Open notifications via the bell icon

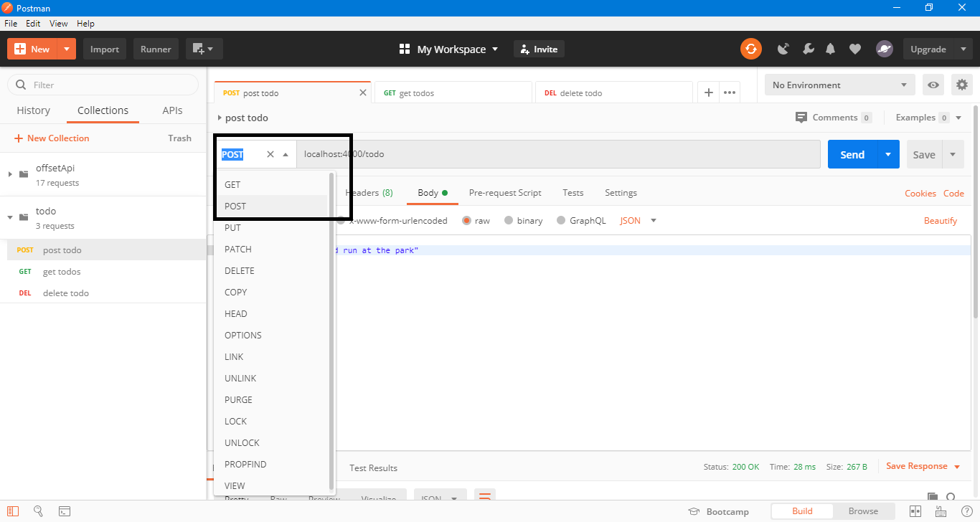point(831,49)
